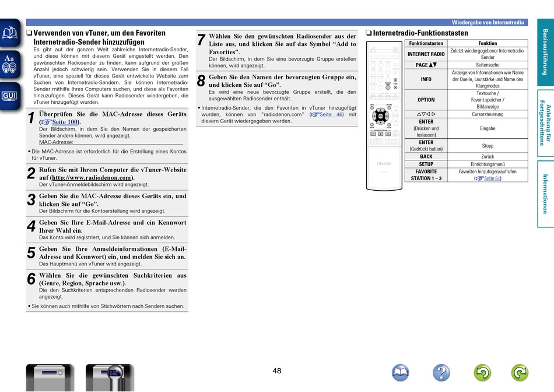Click the OPTION function key cell

coord(426,100)
